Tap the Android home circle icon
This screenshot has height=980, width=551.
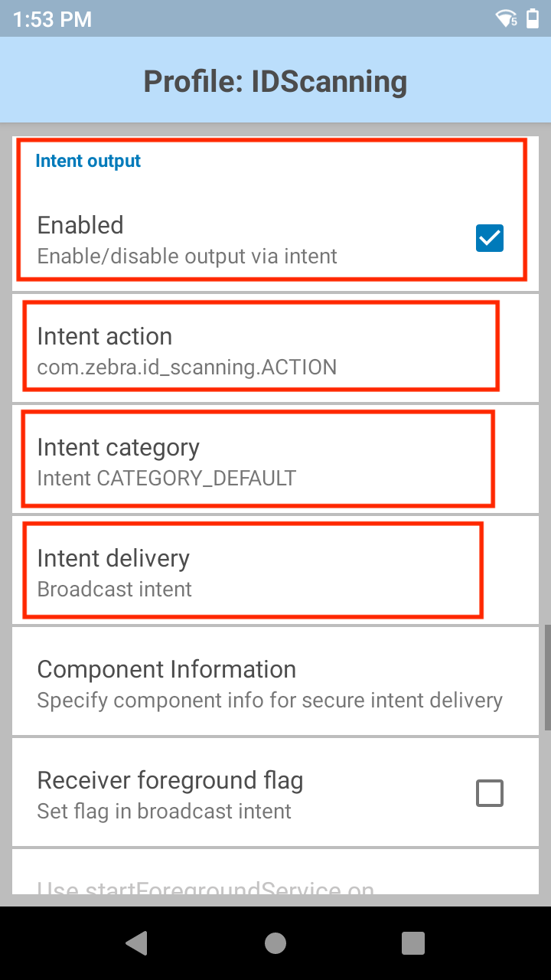coord(275,942)
